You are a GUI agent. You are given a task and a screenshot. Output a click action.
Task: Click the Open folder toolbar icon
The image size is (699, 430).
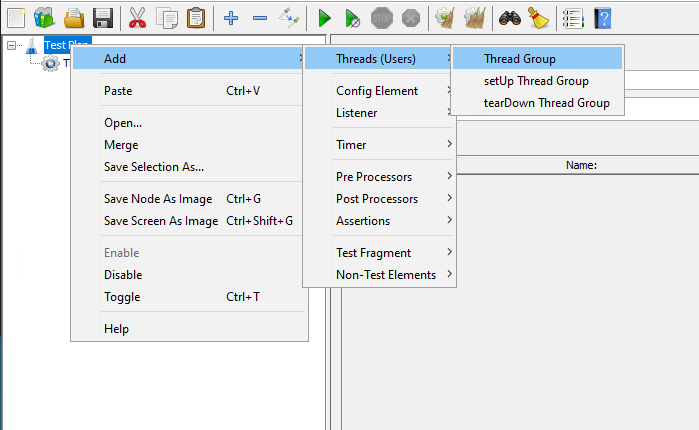pyautogui.click(x=74, y=17)
